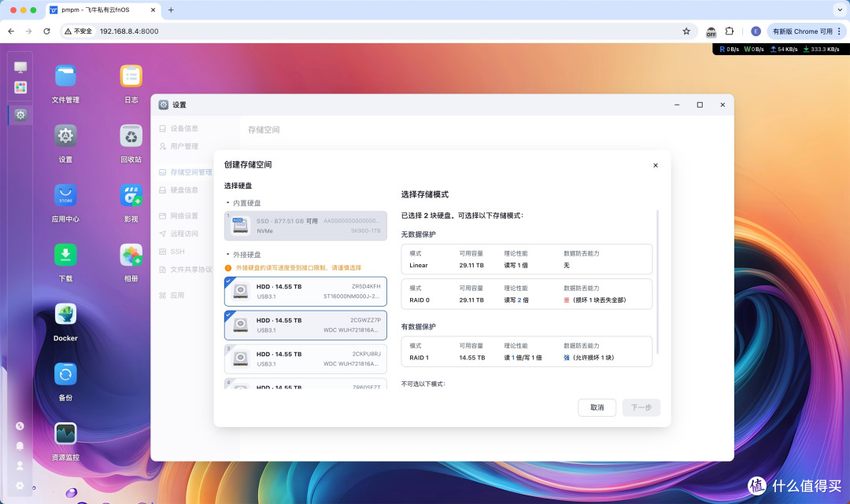Choose RAID 0 storage mode
The image size is (850, 504).
pyautogui.click(x=527, y=294)
